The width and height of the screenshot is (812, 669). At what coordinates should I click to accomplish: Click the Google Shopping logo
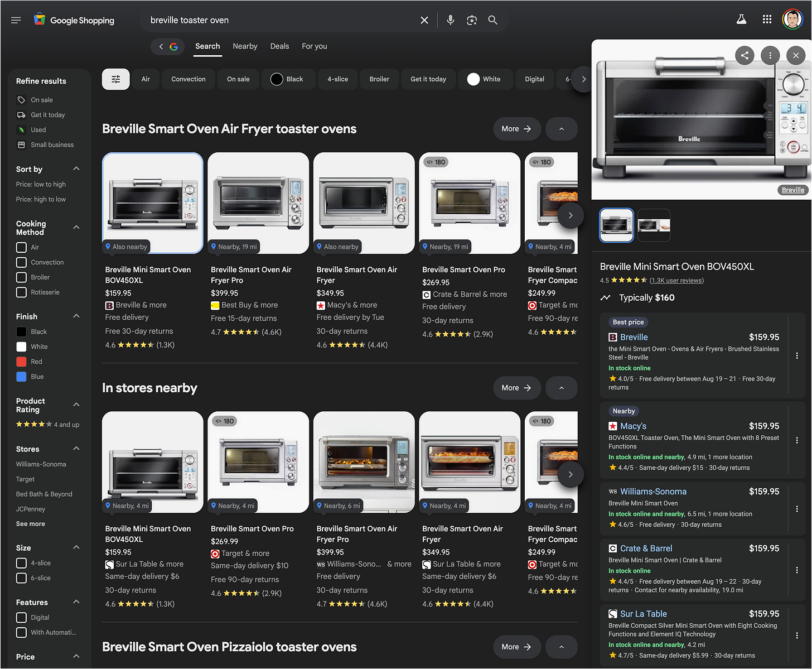[74, 20]
